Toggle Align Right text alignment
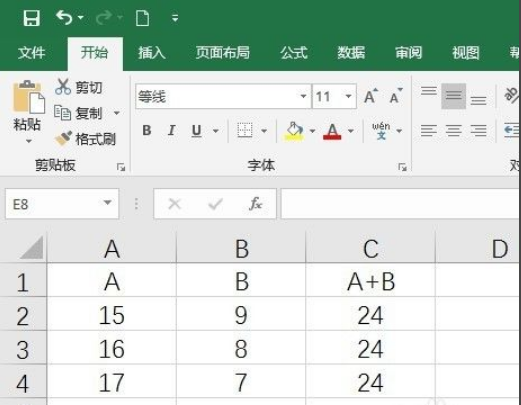Image resolution: width=521 pixels, height=405 pixels. [x=478, y=131]
